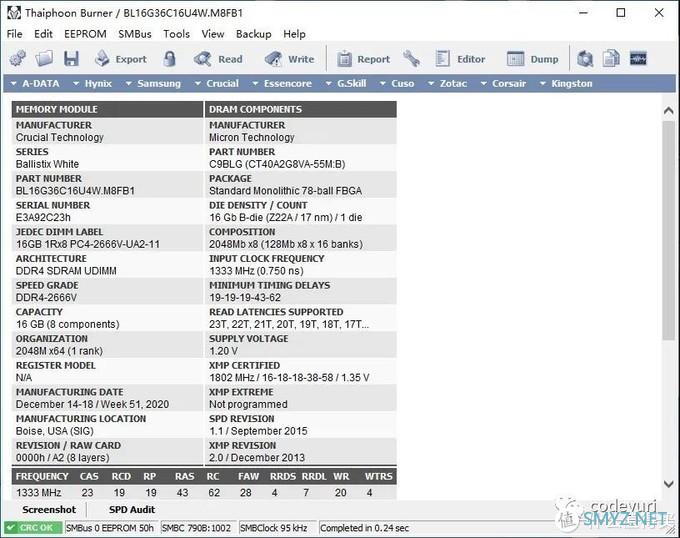This screenshot has width=680, height=538.
Task: Select supply voltage 1.20 V value
Action: [x=223, y=351]
